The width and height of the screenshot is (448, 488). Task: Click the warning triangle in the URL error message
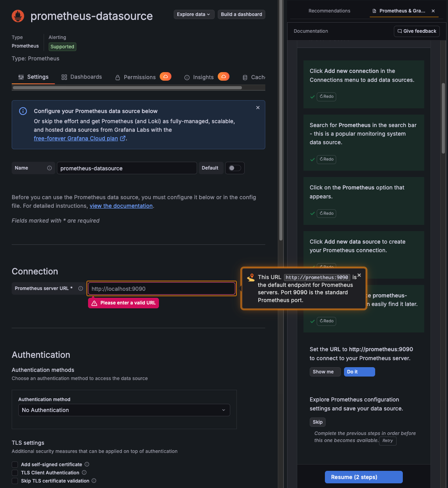pyautogui.click(x=94, y=303)
